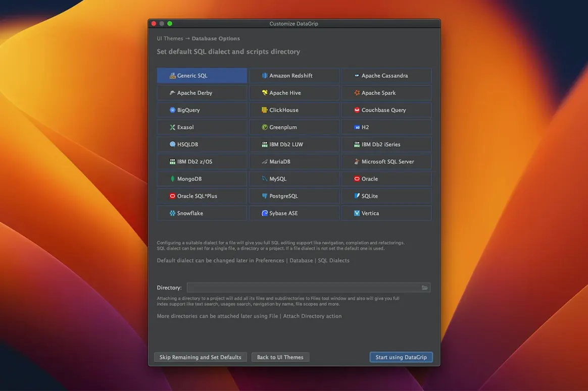Click Skip Remaining and Set Defaults

[200, 357]
